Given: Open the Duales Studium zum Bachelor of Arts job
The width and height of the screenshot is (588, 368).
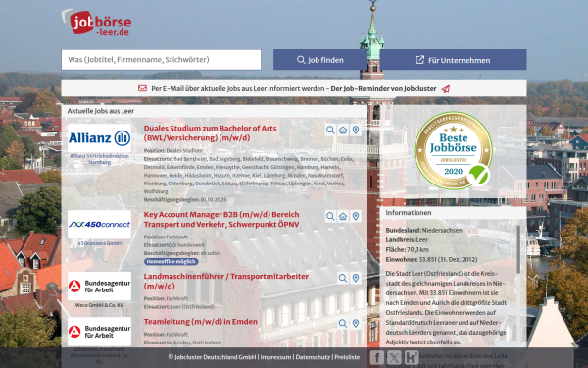Looking at the screenshot, I should pos(210,132).
